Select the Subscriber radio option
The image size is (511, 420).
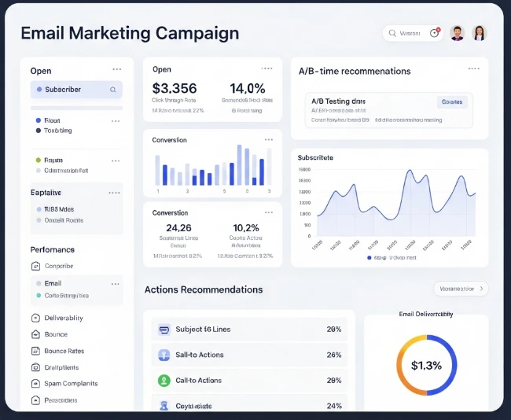point(38,90)
